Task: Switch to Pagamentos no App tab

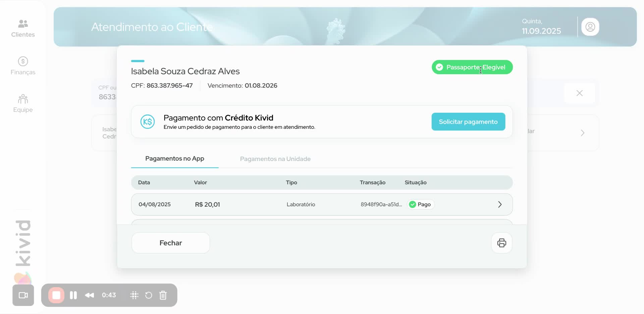Action: (x=175, y=159)
